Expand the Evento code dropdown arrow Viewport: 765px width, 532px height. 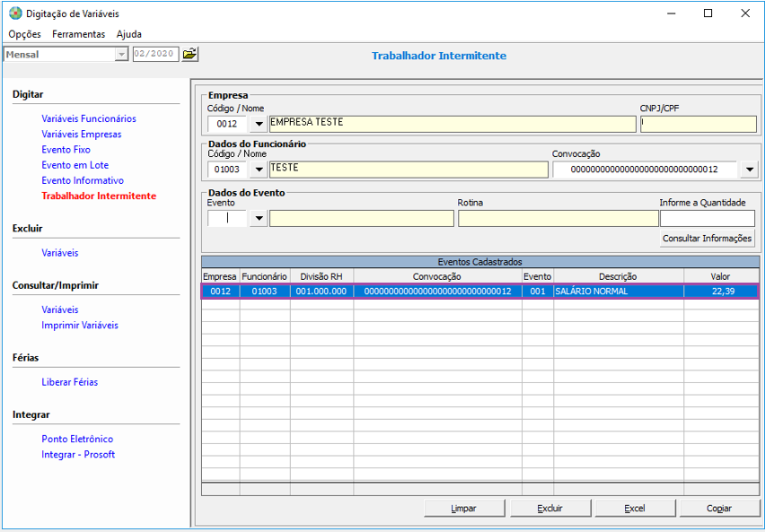click(x=259, y=219)
